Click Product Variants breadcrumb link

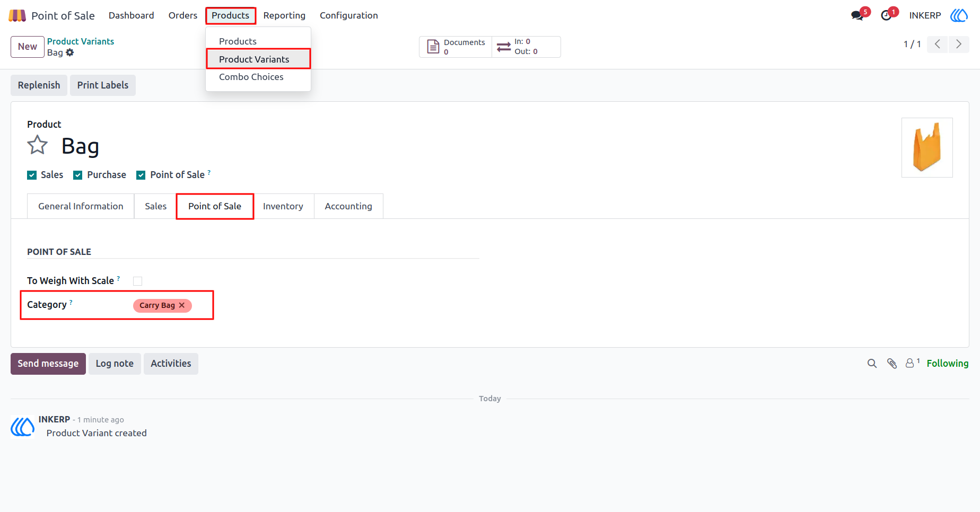81,41
